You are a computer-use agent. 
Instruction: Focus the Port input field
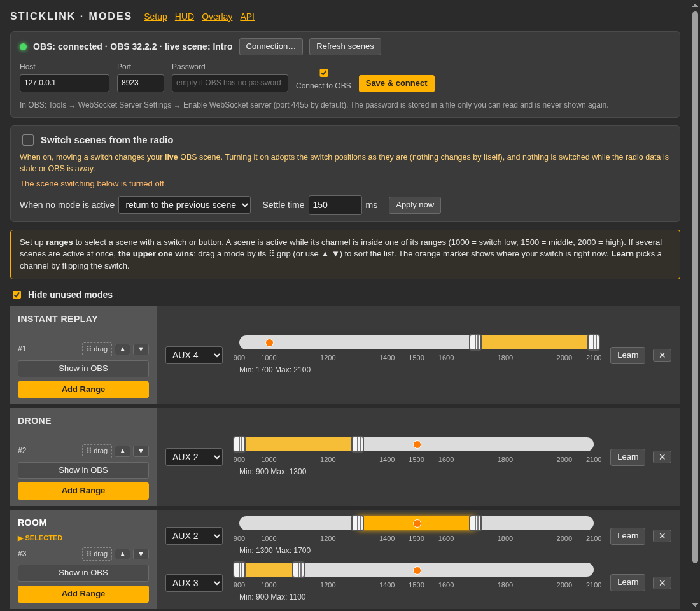[x=141, y=83]
